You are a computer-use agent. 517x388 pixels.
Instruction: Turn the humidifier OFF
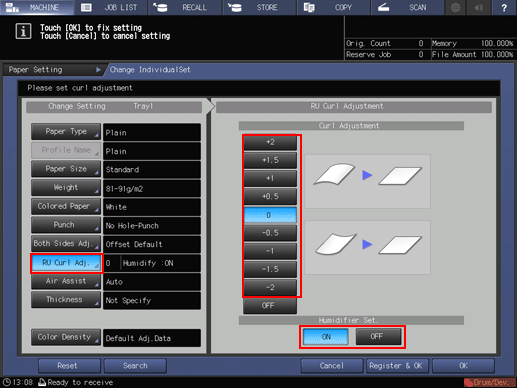tap(378, 337)
